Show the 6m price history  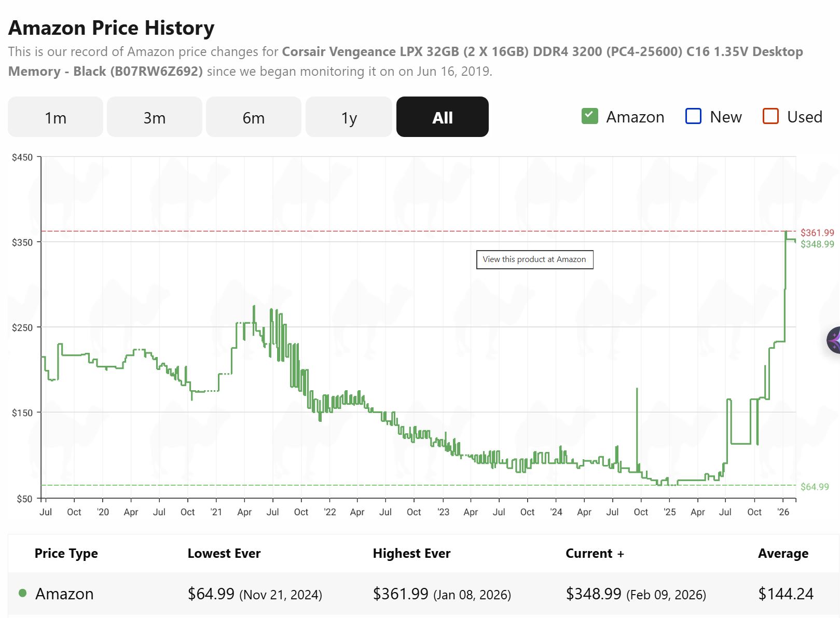tap(254, 117)
